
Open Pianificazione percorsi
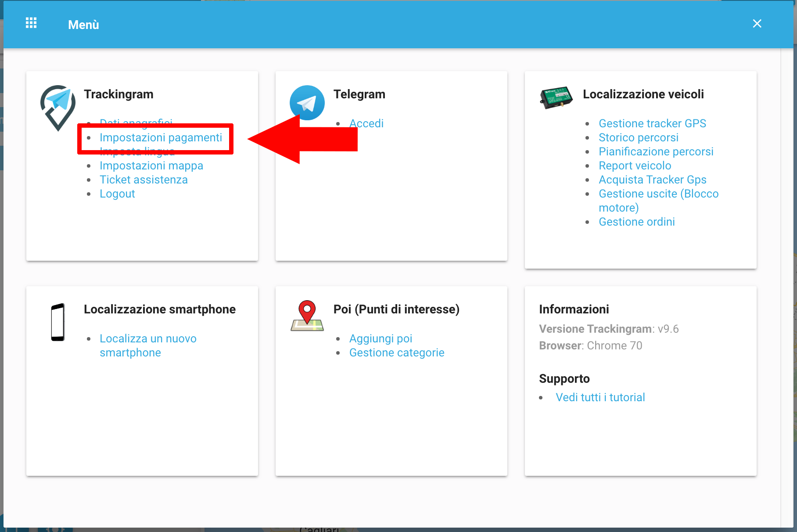click(656, 151)
